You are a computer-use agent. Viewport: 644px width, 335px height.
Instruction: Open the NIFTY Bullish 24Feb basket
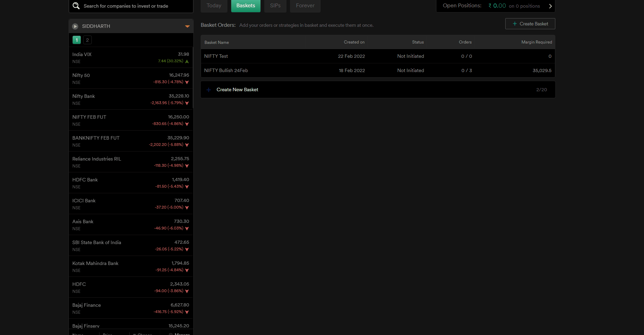point(226,70)
